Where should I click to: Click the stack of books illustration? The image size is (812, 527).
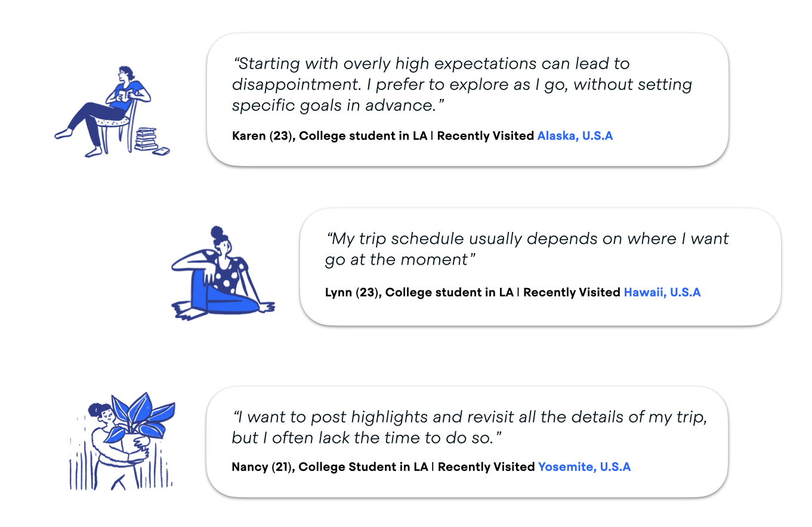coord(147,141)
